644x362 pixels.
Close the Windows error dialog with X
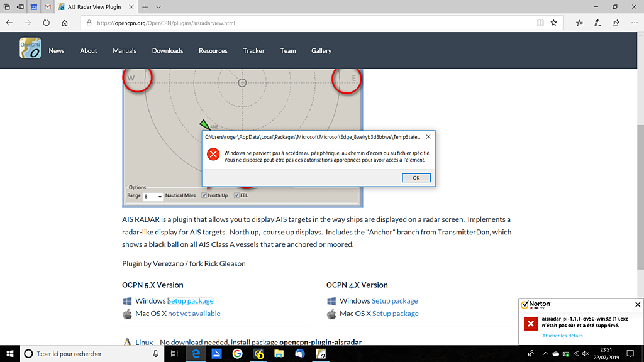428,136
